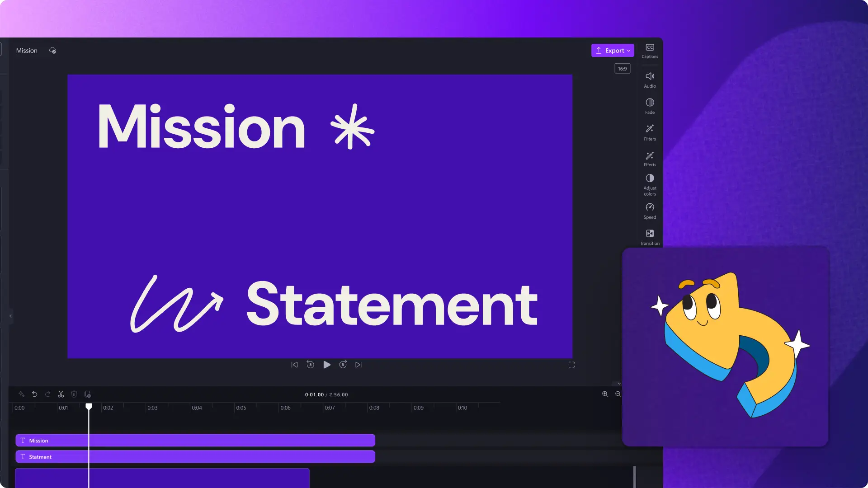Open the Transition panel
Image resolution: width=868 pixels, height=488 pixels.
[650, 236]
